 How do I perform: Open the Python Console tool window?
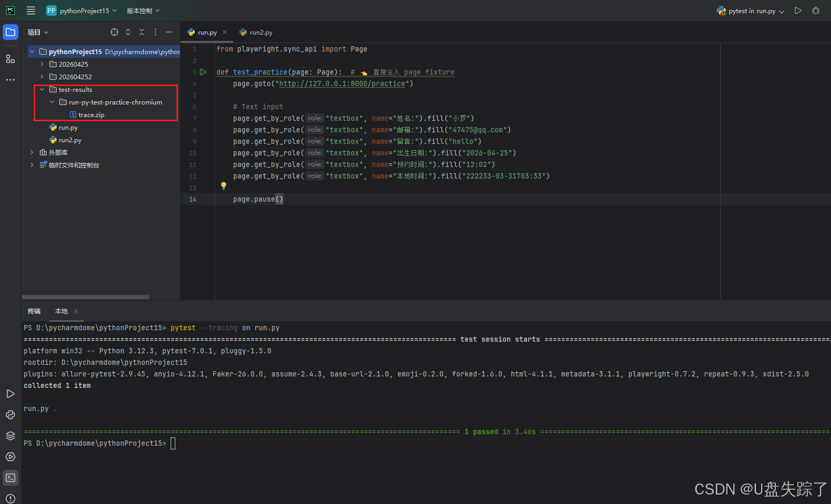click(10, 415)
